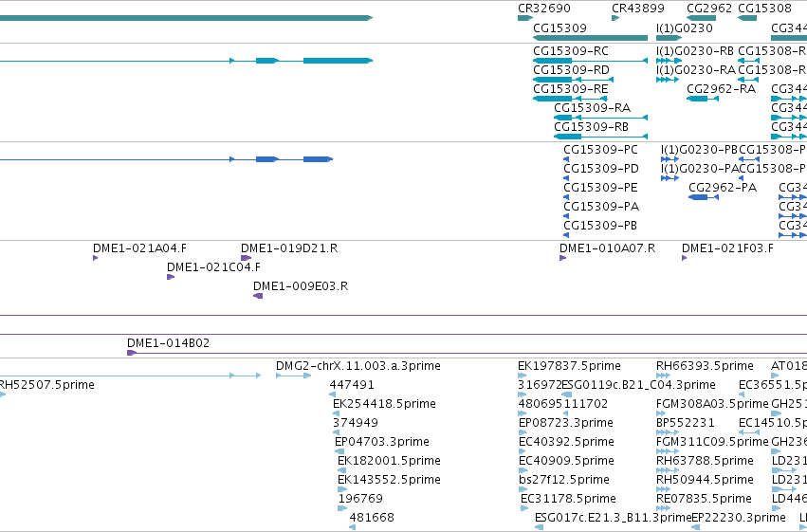807x532 pixels.
Task: Click the EK254418.5prime label
Action: (384, 404)
